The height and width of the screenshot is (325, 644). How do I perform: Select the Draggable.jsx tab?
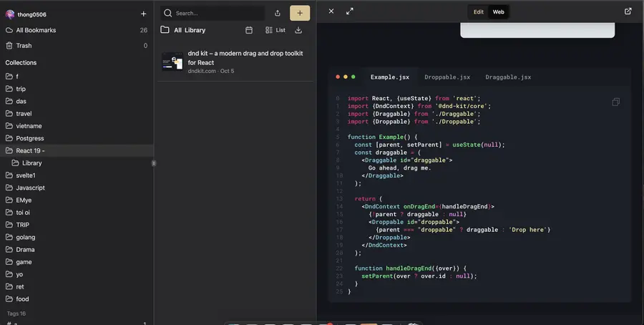tap(508, 77)
